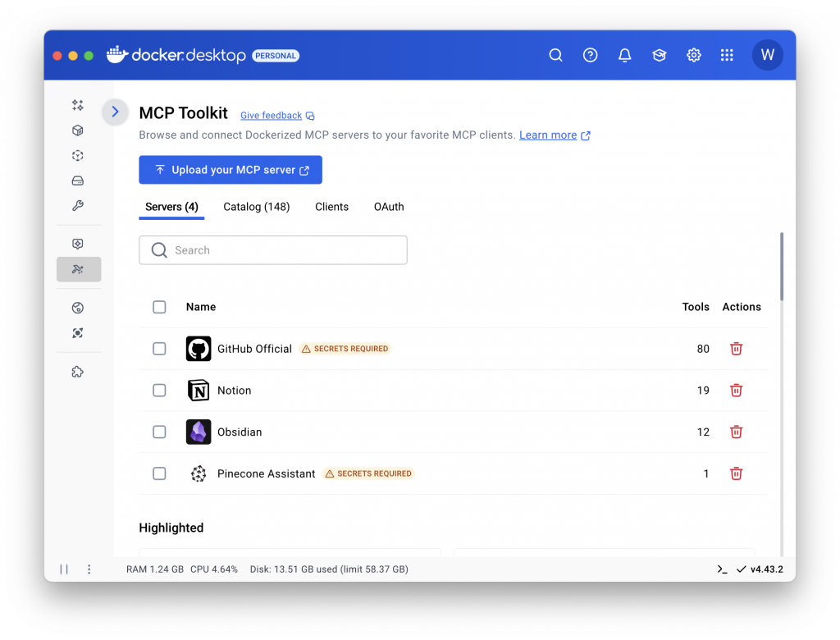Toggle the select-all checkbox beside Name

coord(159,307)
